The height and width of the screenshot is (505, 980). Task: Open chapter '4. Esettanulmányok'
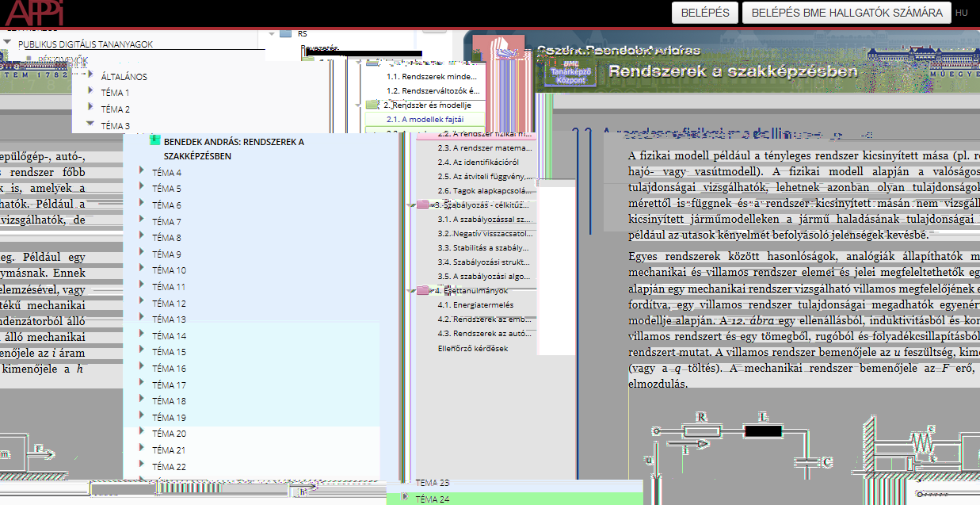(x=473, y=290)
